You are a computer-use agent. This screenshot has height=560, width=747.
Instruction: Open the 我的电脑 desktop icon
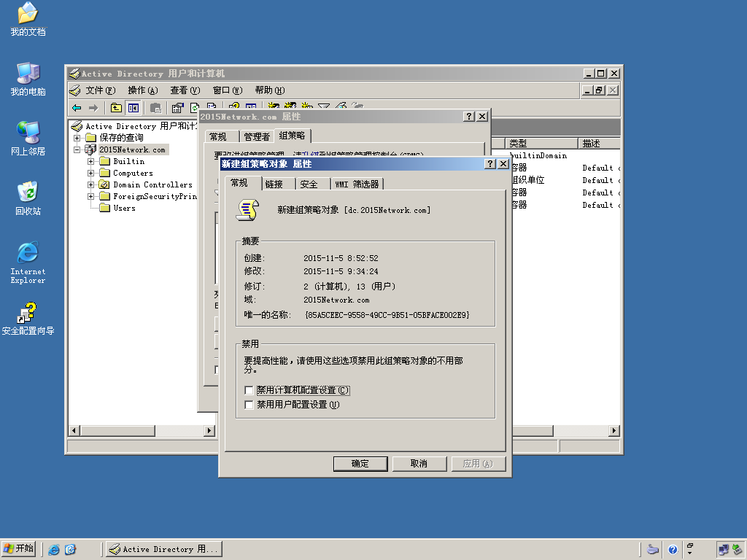point(28,79)
